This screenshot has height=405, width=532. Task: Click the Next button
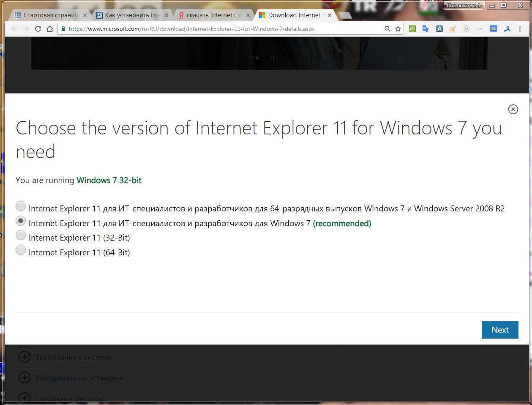coord(500,330)
